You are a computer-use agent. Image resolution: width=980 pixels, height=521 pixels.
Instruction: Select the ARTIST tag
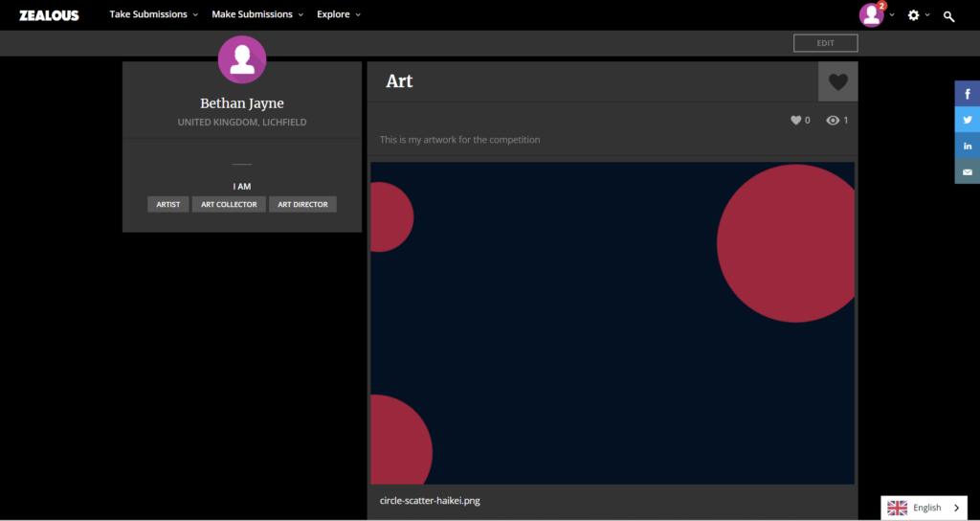coord(168,204)
